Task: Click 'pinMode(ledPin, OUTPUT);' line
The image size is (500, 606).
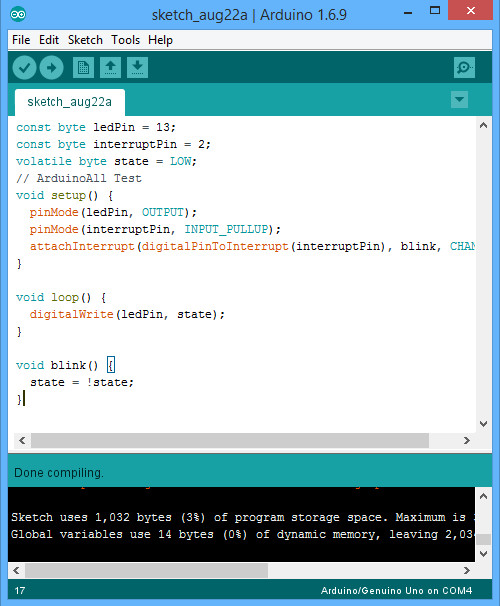Action: click(113, 212)
